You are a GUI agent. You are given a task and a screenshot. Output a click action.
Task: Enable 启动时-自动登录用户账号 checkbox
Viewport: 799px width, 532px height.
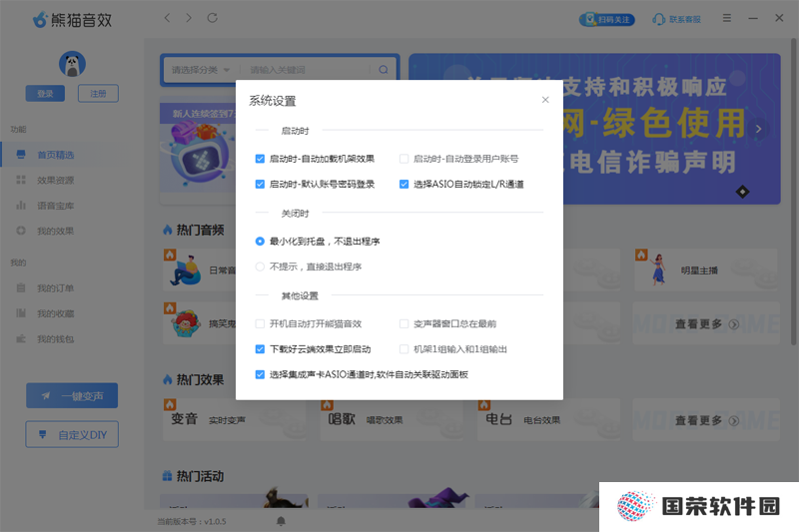pyautogui.click(x=404, y=159)
